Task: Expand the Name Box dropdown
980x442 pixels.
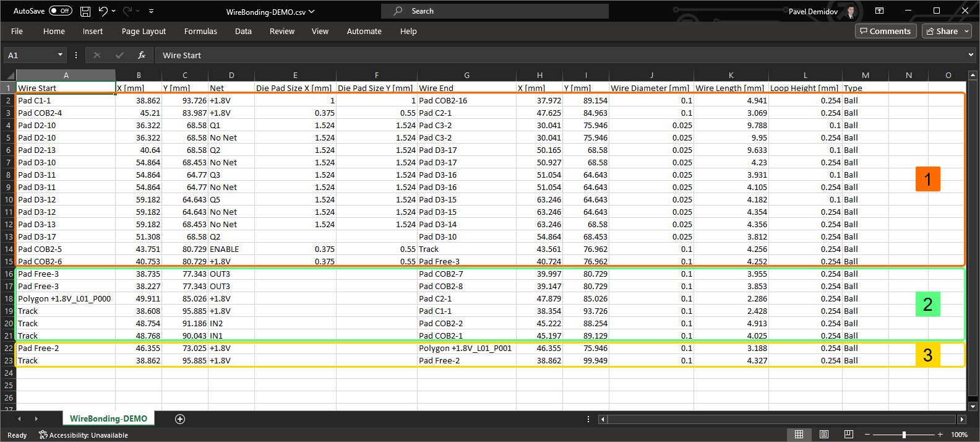Action: pos(60,55)
